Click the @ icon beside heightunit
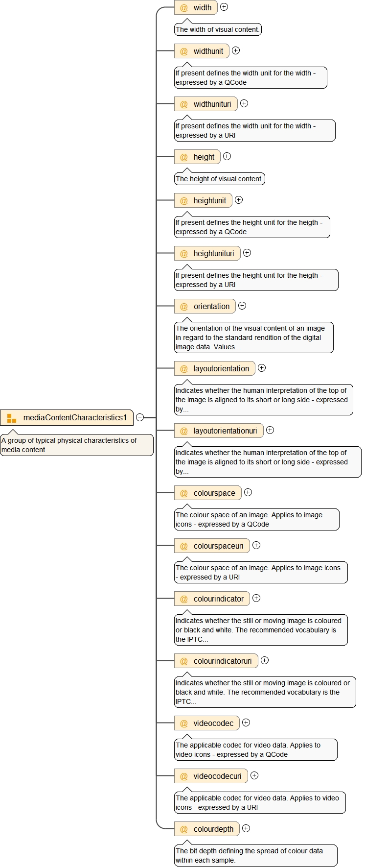Image resolution: width=365 pixels, height=868 pixels. coord(184,201)
